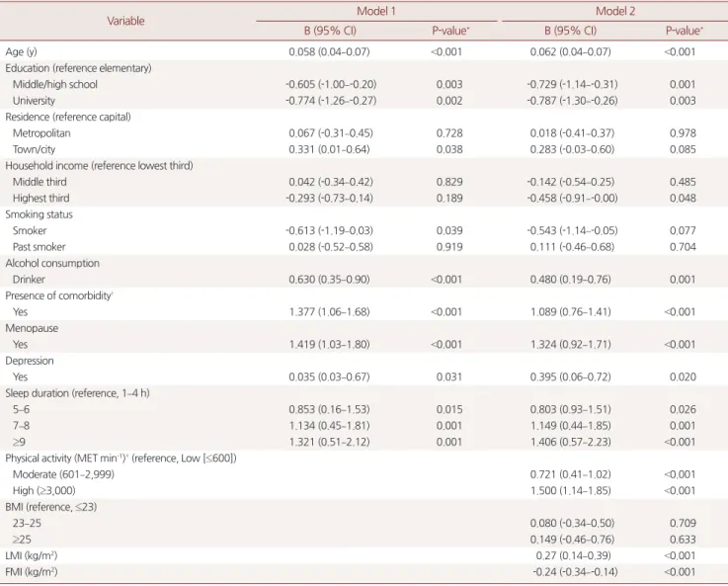
Task: Click the value '1.406 (0.57–2.23)'
Action: coord(570,442)
